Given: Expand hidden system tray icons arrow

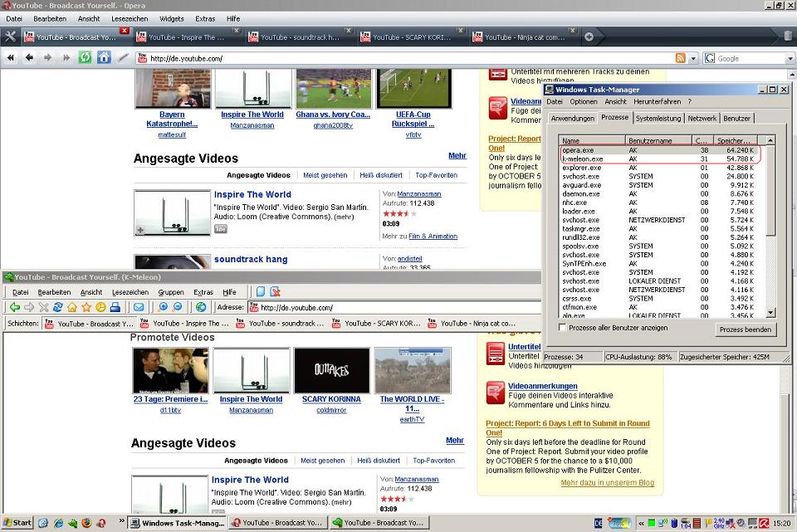Looking at the screenshot, I should tap(641, 523).
